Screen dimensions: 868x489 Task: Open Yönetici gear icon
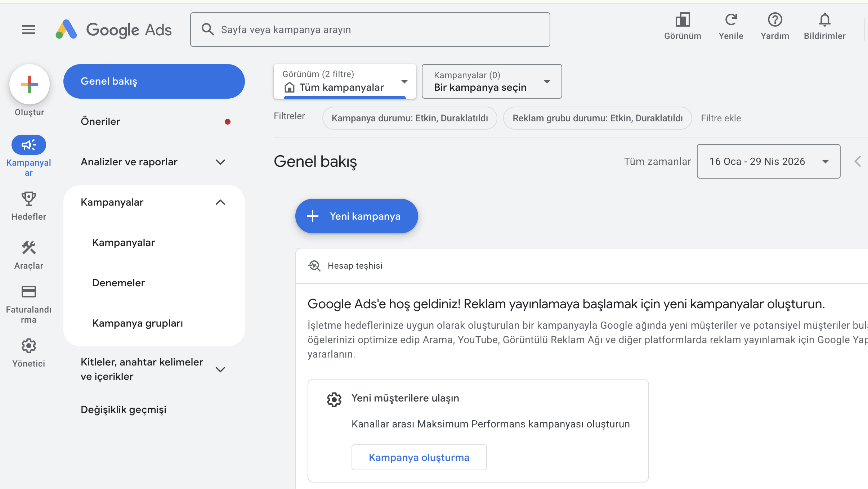[29, 346]
